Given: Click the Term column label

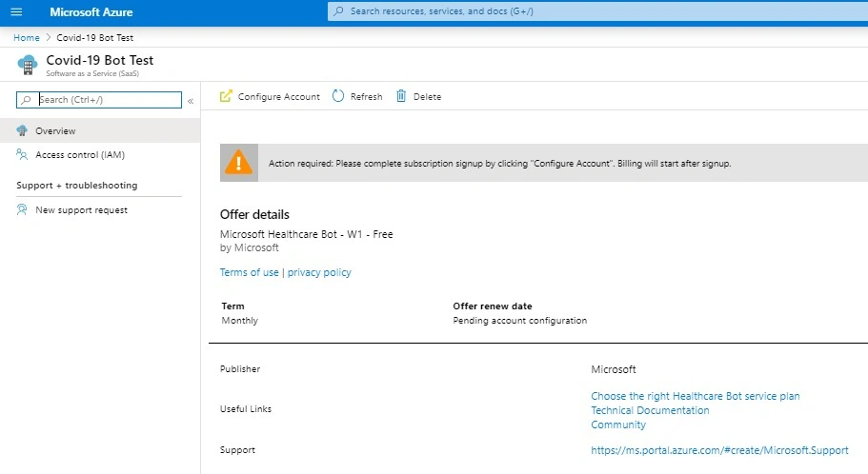Looking at the screenshot, I should coord(233,306).
